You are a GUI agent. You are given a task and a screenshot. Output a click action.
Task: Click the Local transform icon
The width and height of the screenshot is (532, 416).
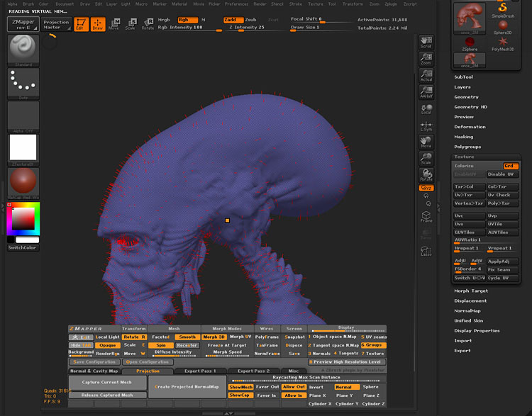pos(426,108)
